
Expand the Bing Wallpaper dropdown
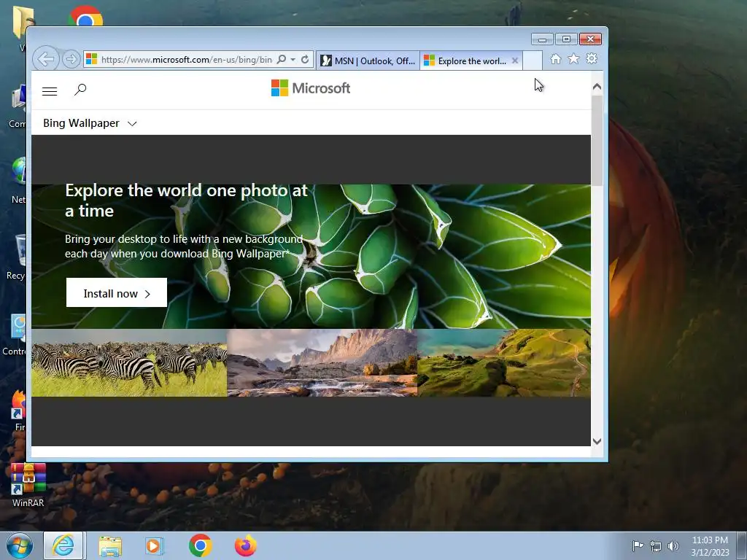tap(90, 123)
